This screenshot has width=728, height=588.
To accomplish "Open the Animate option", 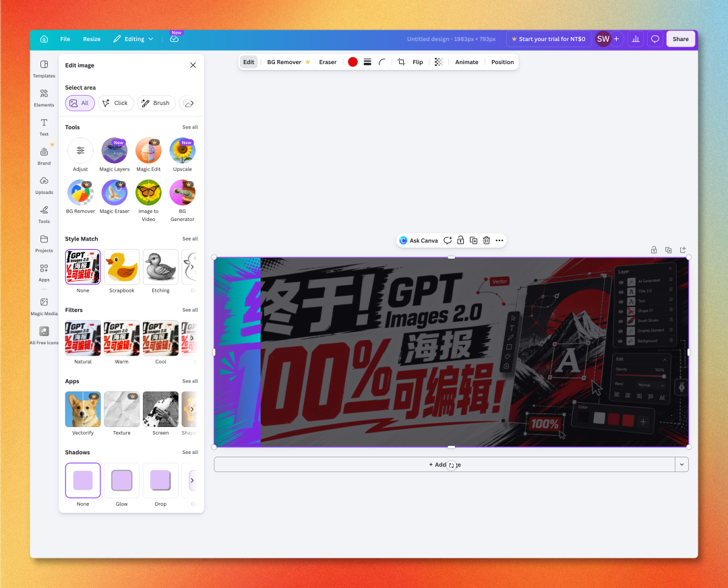I will (466, 62).
